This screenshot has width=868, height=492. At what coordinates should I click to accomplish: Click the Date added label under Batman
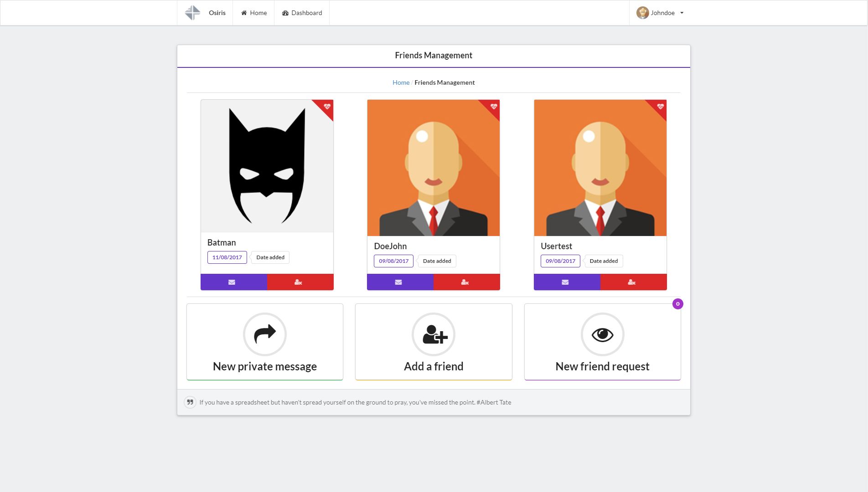tap(270, 257)
